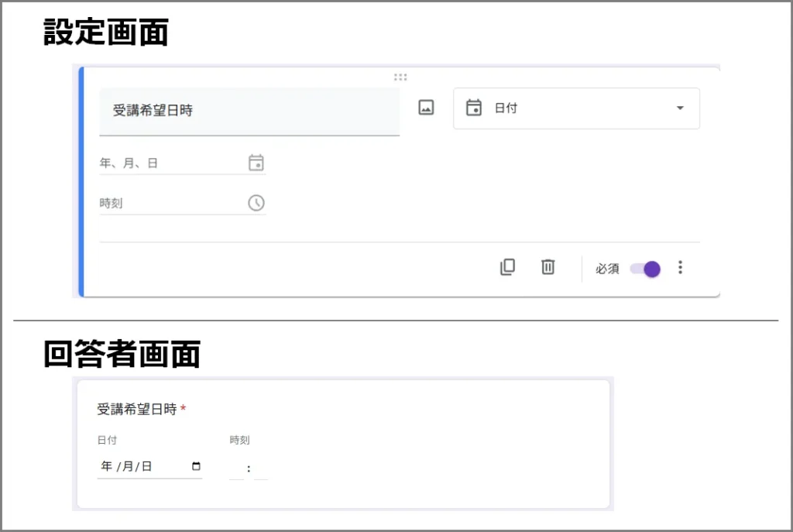Click the 年/月/日 date input in respondent view
This screenshot has height=532, width=793.
139,466
